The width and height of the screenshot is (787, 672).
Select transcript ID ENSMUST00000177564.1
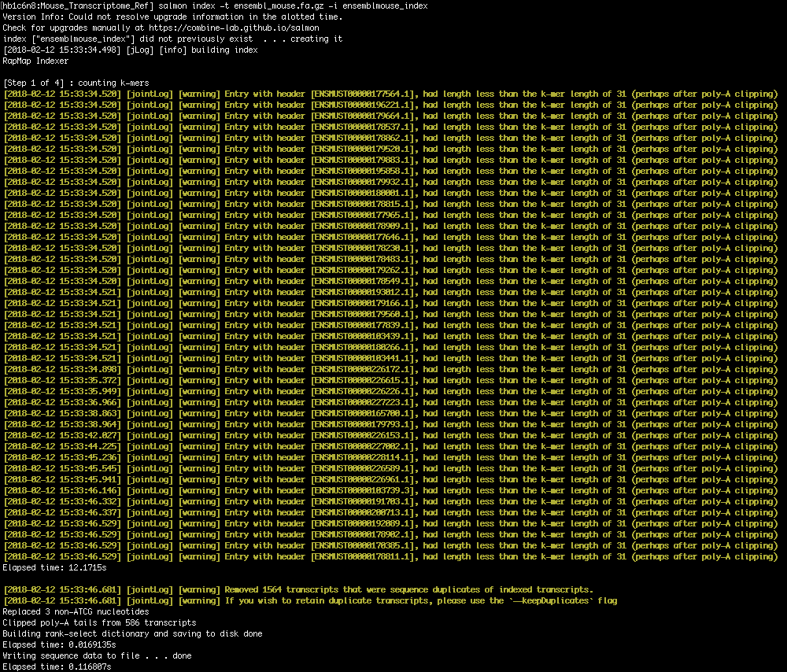[360, 93]
